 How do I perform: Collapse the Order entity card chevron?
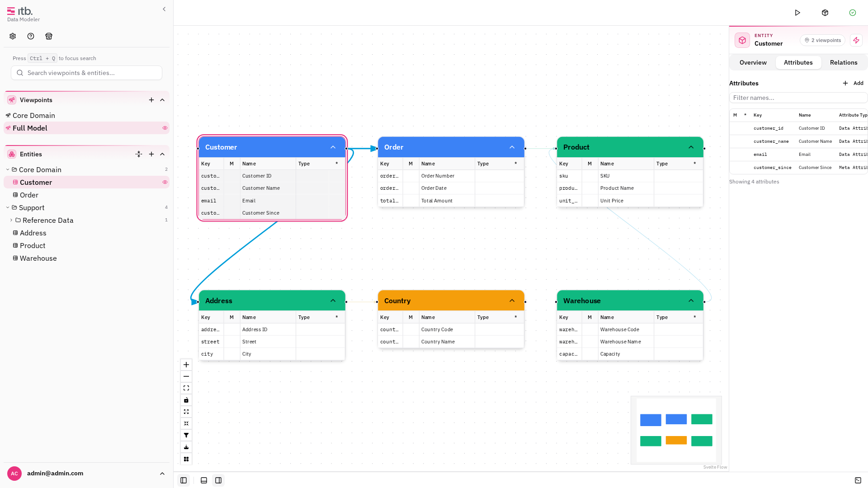512,147
